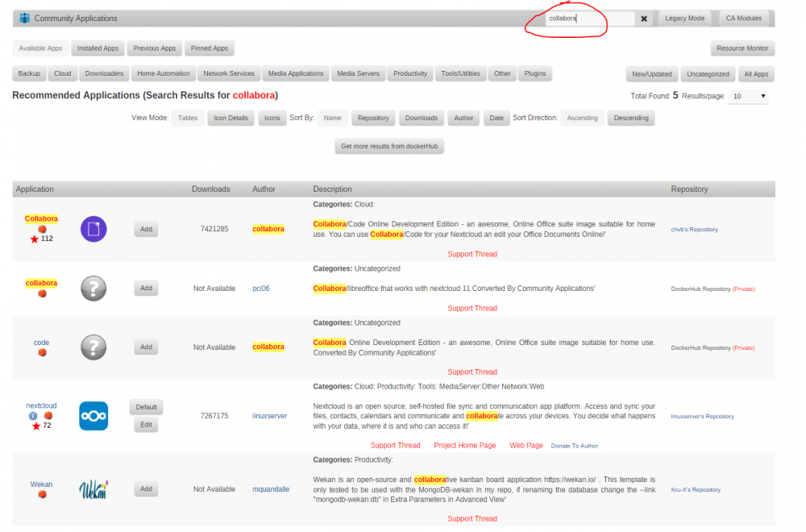The image size is (806, 532).
Task: Click the question mark icon in code row
Action: click(93, 347)
